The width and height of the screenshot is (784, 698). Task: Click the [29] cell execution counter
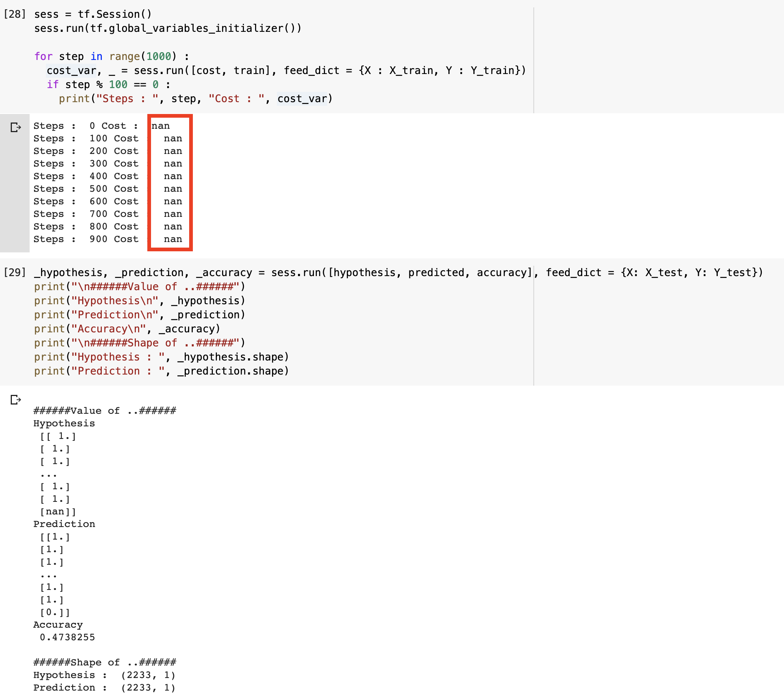click(x=14, y=273)
